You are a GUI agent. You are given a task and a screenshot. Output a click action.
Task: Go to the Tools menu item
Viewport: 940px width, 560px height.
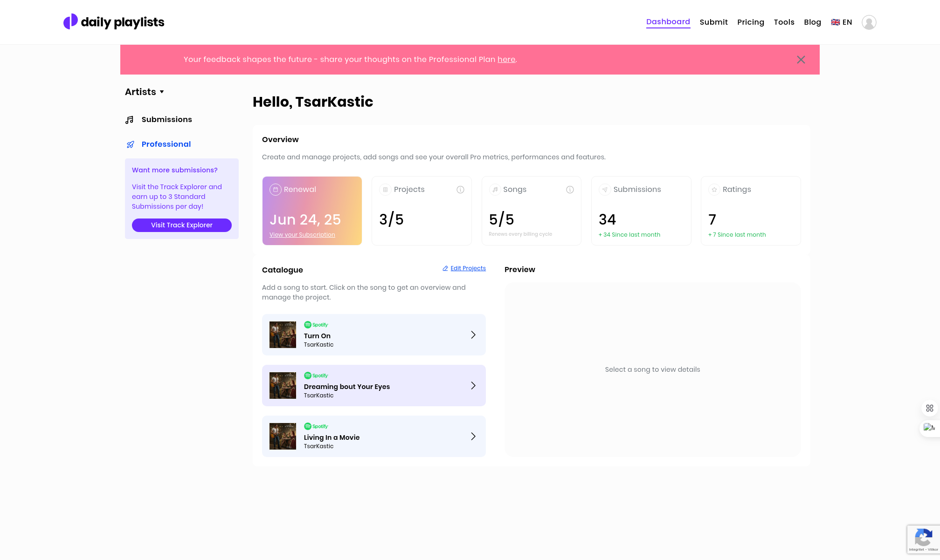pyautogui.click(x=784, y=22)
